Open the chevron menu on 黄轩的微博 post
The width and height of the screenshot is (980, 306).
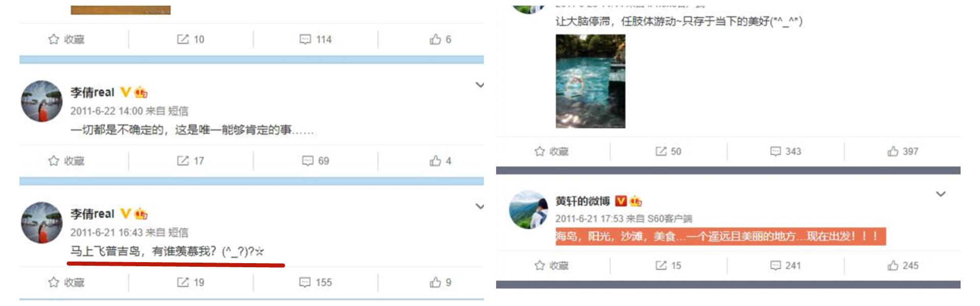tap(941, 194)
